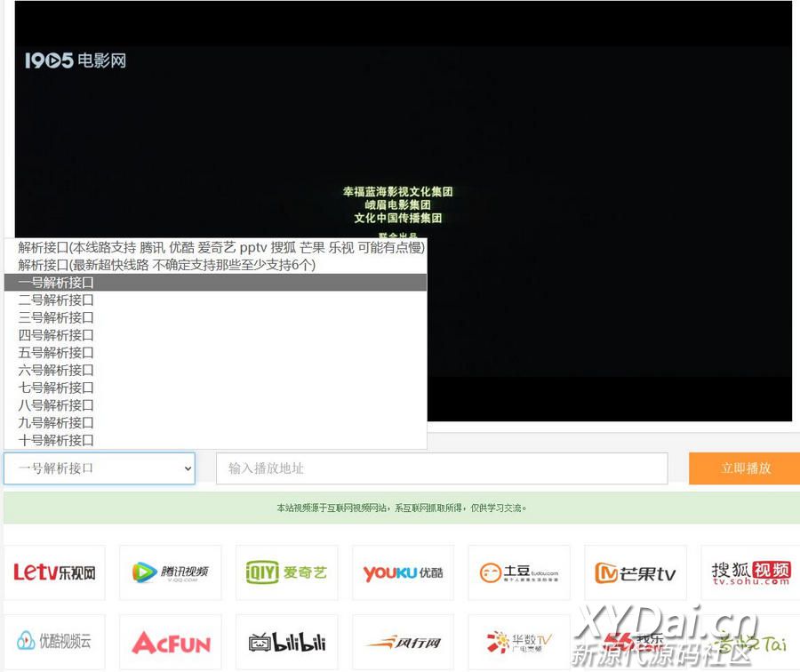This screenshot has width=800, height=672.
Task: Choose the option supporting 腾讯 优酷 爱奇艺
Action: point(221,247)
